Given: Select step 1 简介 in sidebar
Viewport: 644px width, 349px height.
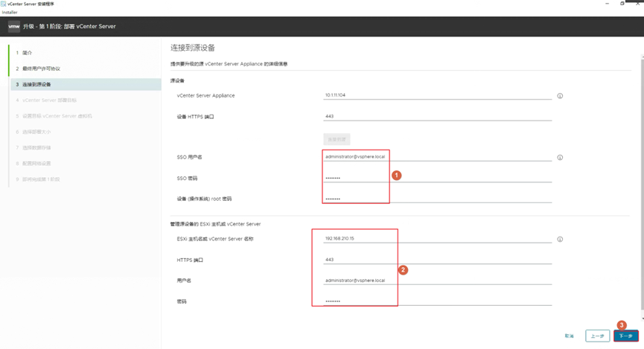Looking at the screenshot, I should point(85,53).
